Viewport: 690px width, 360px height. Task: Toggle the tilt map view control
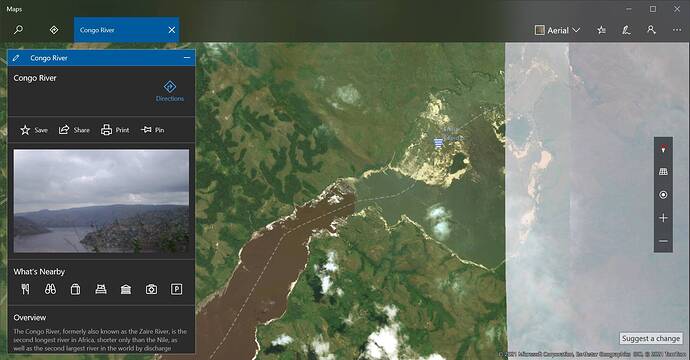[x=663, y=172]
